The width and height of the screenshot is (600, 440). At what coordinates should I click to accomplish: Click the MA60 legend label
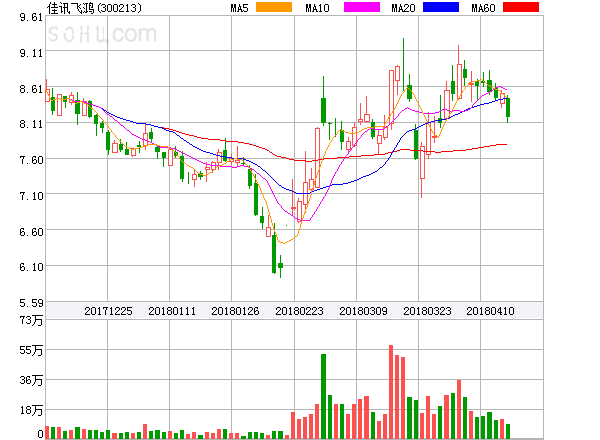point(483,8)
